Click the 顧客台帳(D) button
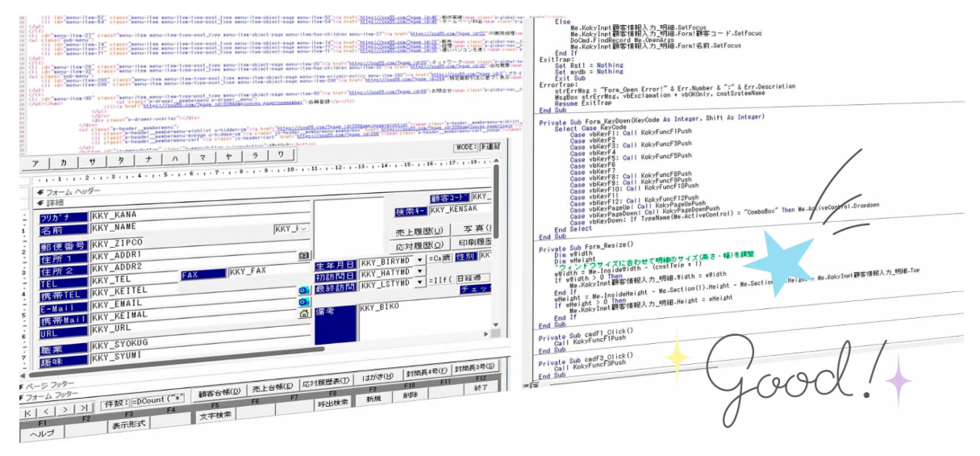 220,392
